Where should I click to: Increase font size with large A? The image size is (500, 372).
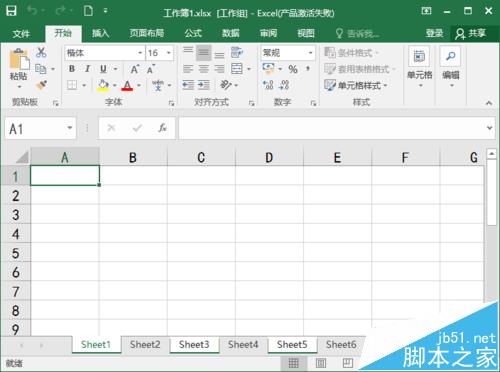(x=135, y=69)
